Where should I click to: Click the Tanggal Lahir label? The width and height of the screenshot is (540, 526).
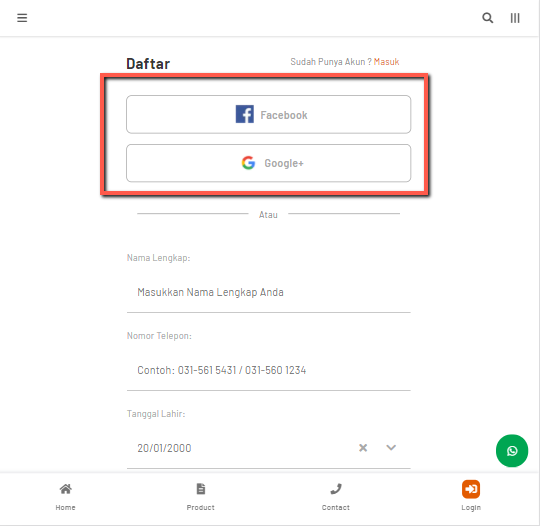[x=156, y=413]
